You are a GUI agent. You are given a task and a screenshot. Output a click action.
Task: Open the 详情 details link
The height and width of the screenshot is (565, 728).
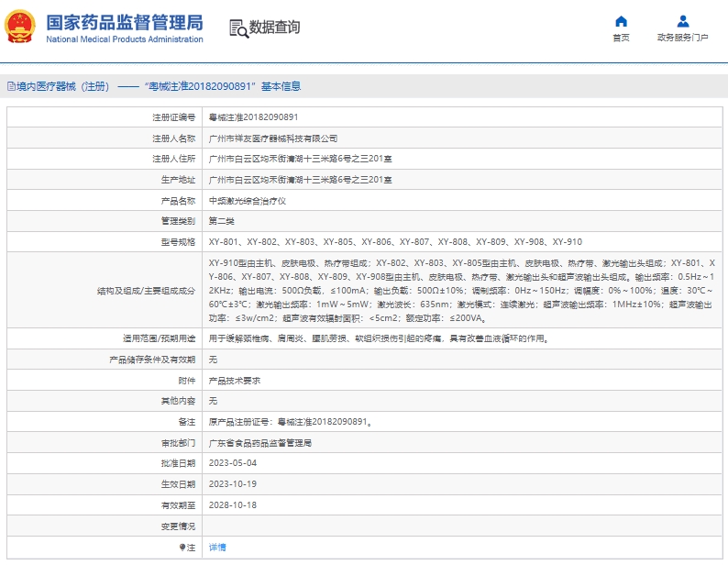pos(216,548)
